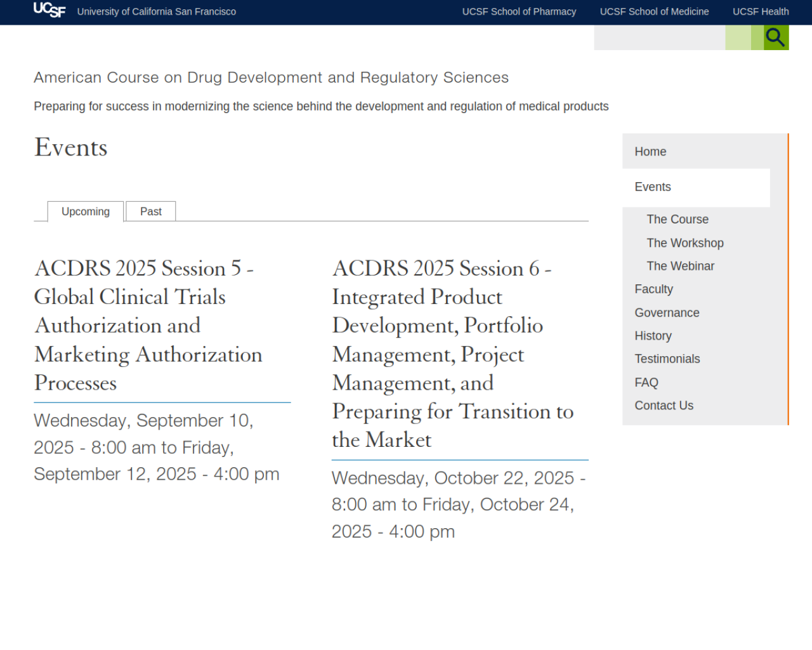Open The Workshop submenu item
The image size is (812, 650).
[685, 243]
